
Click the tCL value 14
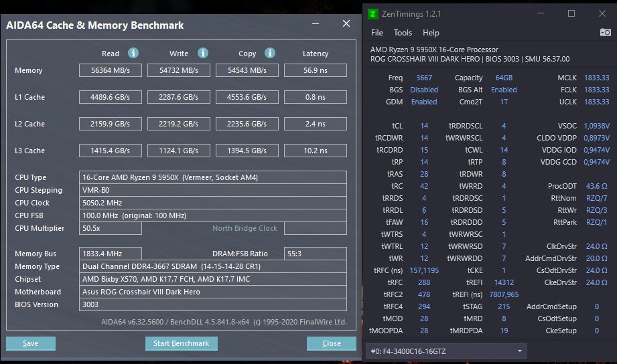424,126
